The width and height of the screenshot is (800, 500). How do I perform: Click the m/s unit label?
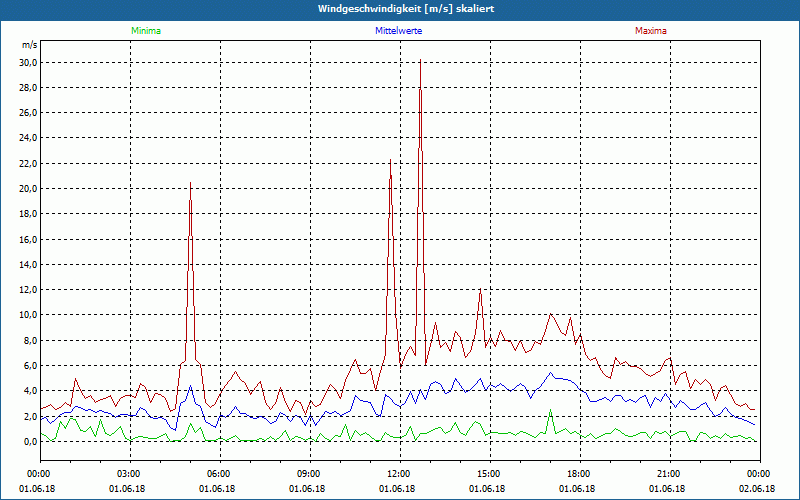point(30,45)
